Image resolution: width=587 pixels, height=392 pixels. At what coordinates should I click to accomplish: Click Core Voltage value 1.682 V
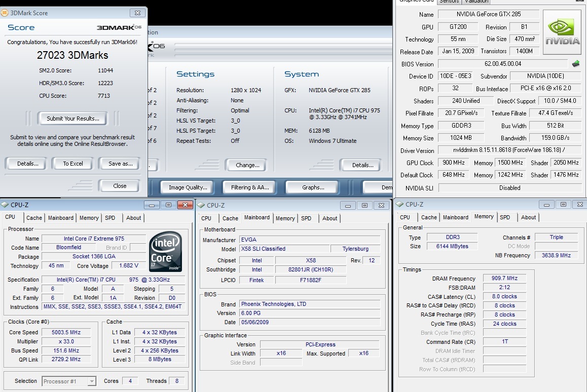(x=128, y=265)
